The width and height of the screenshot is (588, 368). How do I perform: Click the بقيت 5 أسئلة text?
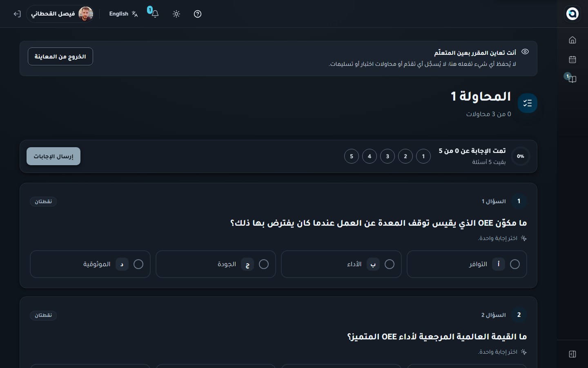tap(489, 162)
